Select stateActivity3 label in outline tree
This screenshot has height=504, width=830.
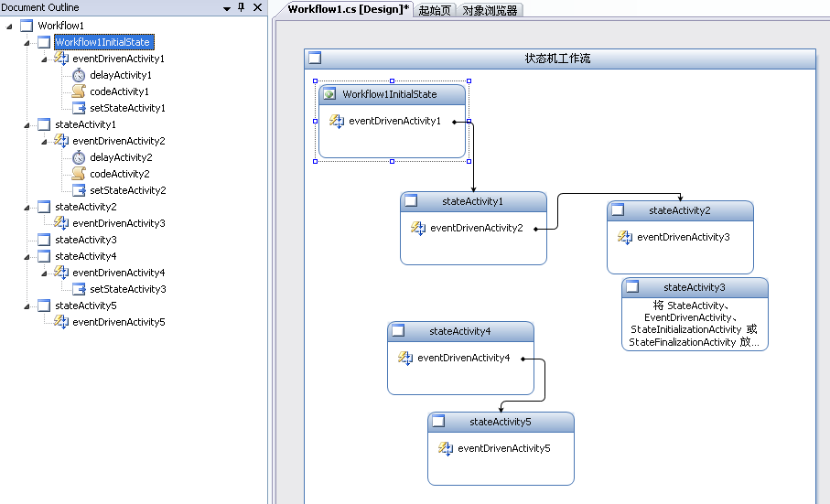tap(86, 240)
